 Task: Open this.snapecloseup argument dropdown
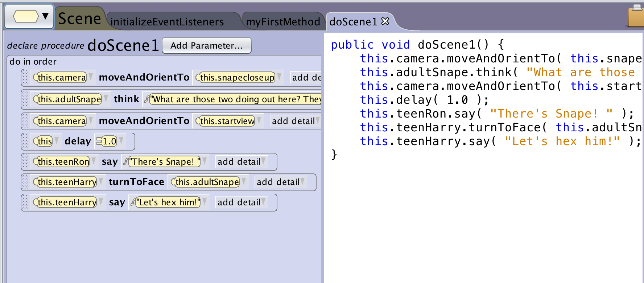(x=279, y=77)
